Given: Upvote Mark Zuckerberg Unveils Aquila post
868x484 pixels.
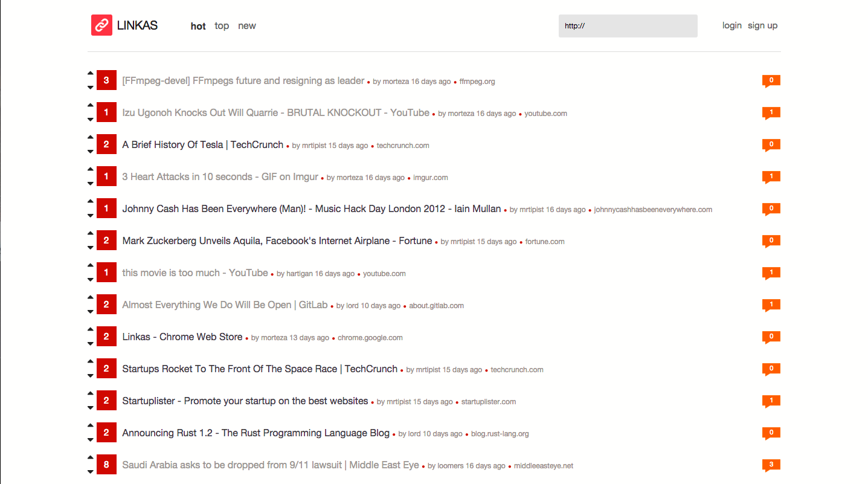Looking at the screenshot, I should click(91, 233).
